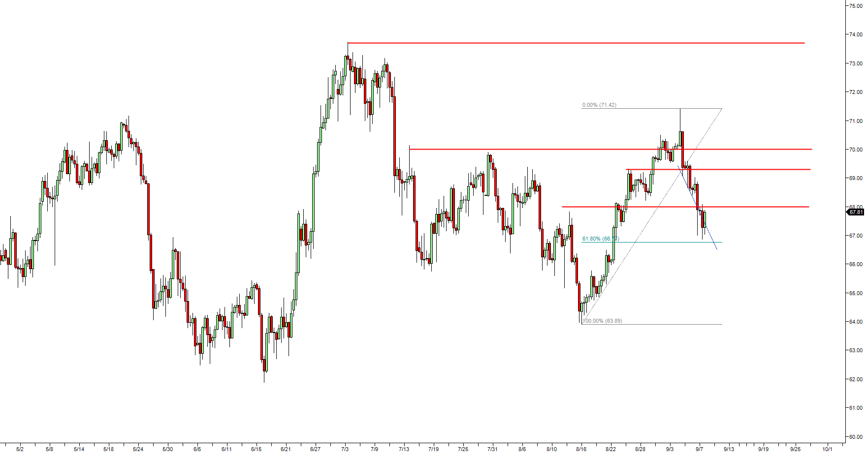Click the 6/27 date axis label
The image size is (868, 456).
(315, 449)
